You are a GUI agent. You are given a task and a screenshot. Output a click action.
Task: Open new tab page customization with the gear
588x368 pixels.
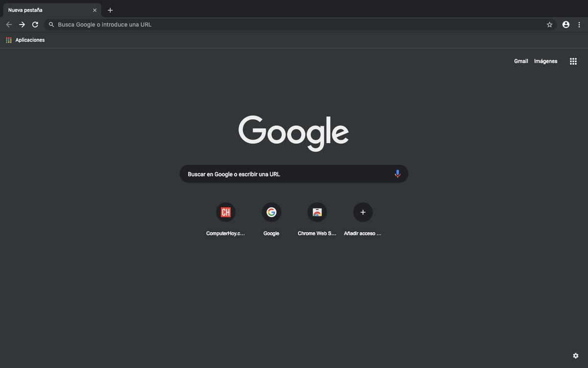pos(575,355)
